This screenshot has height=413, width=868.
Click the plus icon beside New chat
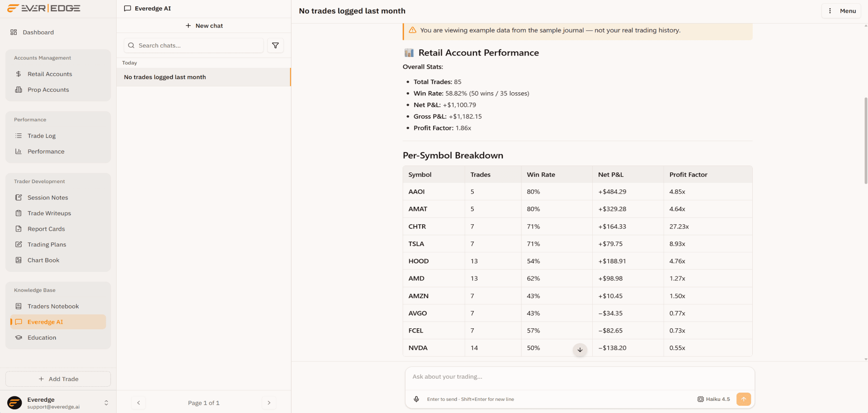pyautogui.click(x=188, y=26)
